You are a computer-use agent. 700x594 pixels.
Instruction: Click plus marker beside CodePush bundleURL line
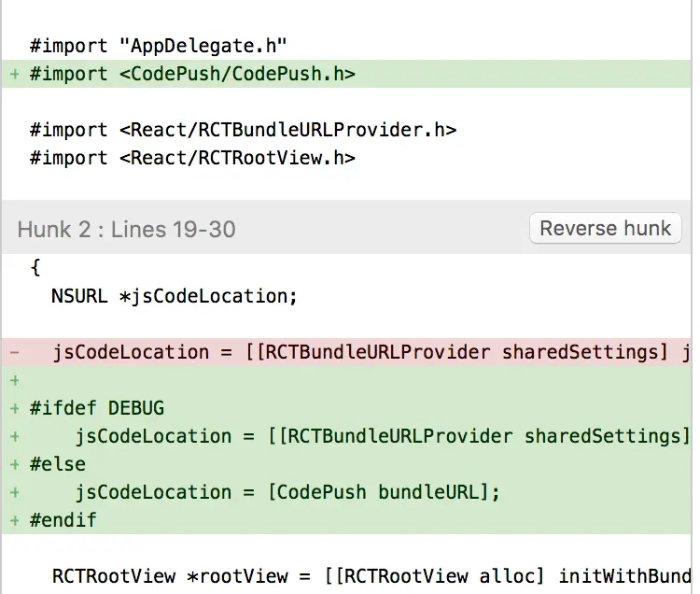tap(15, 492)
